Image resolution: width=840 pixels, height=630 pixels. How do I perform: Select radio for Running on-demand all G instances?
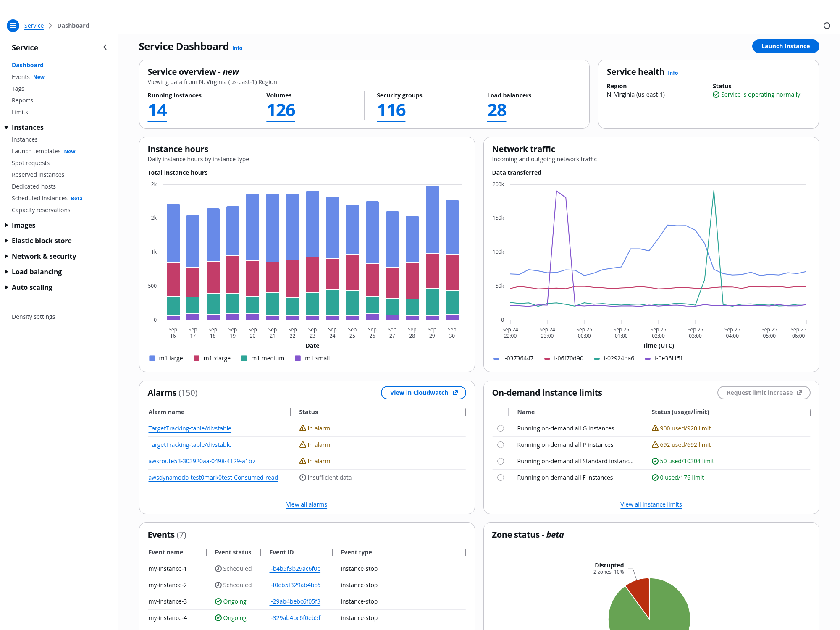[500, 428]
